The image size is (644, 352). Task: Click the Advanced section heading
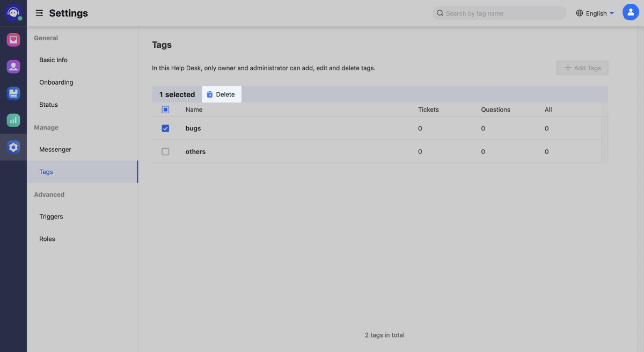(49, 195)
